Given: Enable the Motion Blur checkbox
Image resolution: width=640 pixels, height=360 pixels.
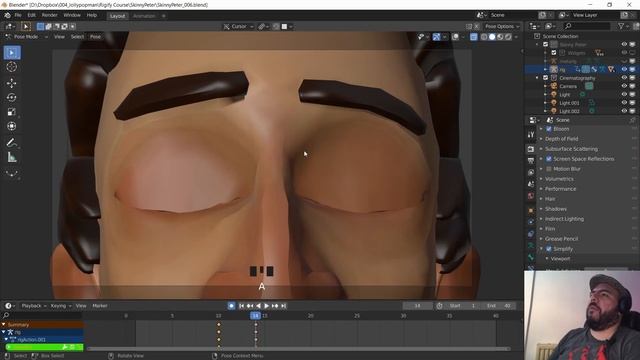Looking at the screenshot, I should click(549, 169).
